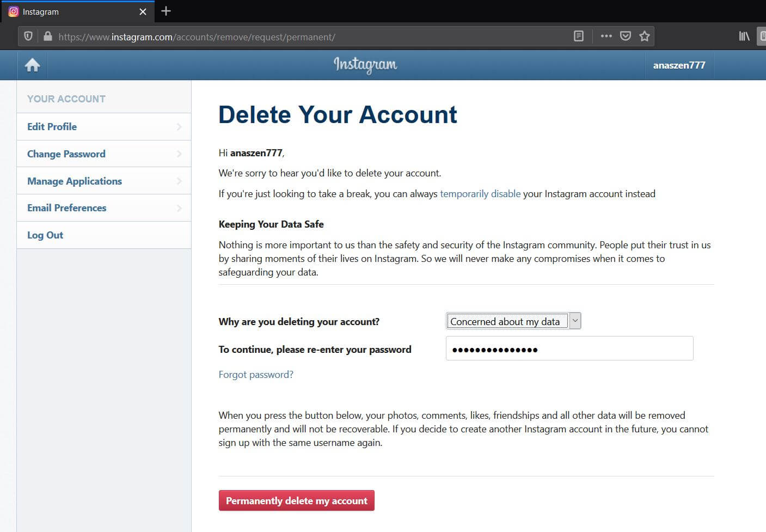The height and width of the screenshot is (532, 766).
Task: Toggle reader view icon in address bar
Action: [579, 36]
